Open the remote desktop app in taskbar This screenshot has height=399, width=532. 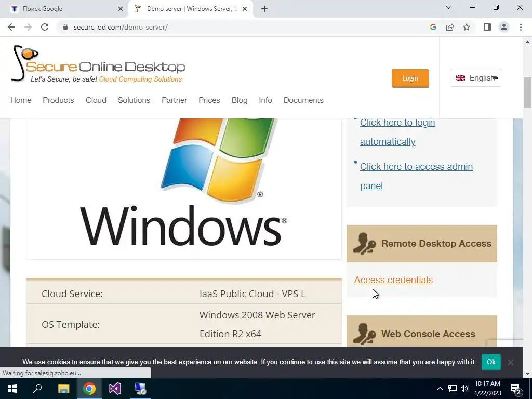140,389
